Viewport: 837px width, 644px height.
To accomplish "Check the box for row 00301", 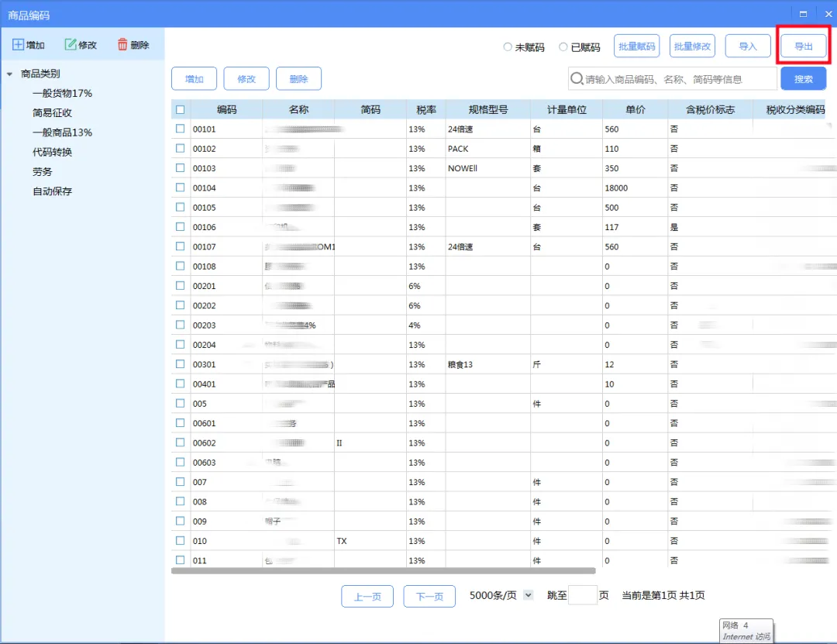I will 181,364.
